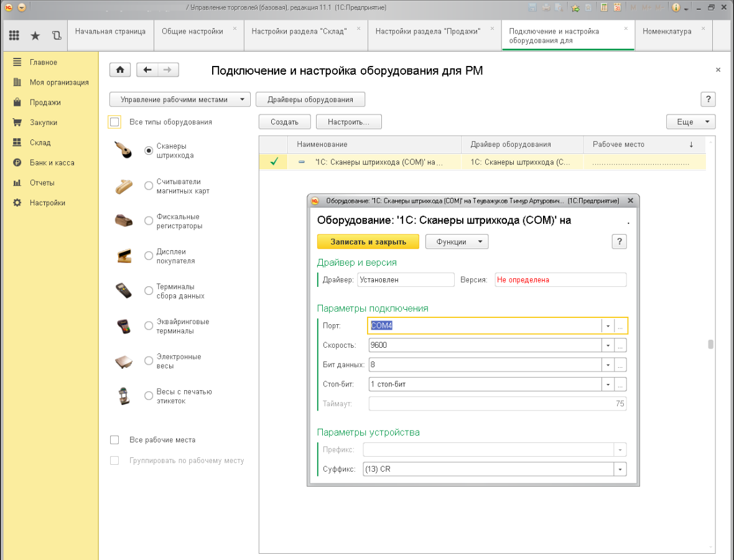This screenshot has height=560, width=734.
Task: Open the 'Еще' dropdown menu
Action: click(x=690, y=122)
